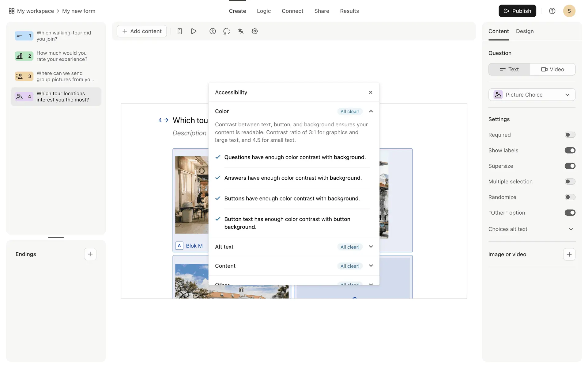Open form settings gear icon
The image size is (588, 368).
point(254,31)
